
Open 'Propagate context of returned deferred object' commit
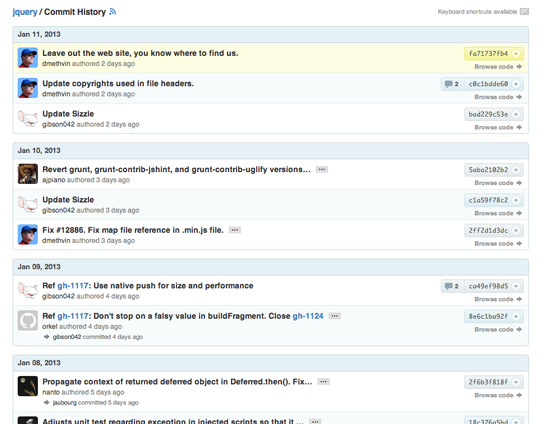[x=177, y=382]
